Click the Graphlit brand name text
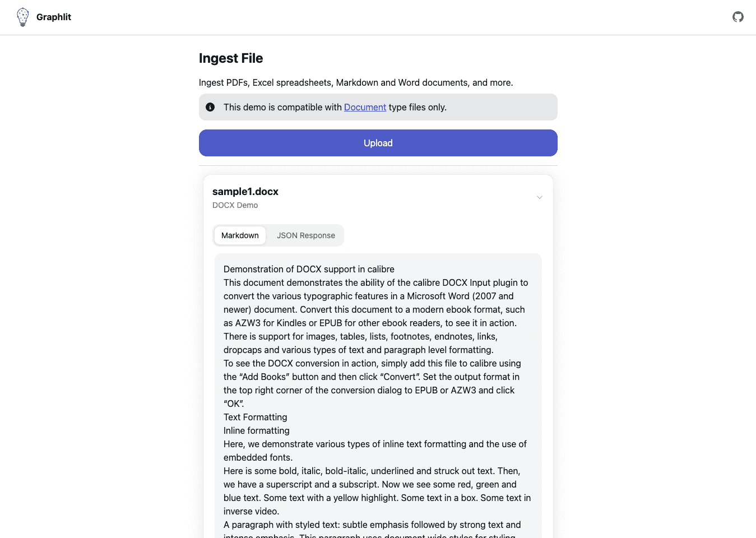 point(54,17)
